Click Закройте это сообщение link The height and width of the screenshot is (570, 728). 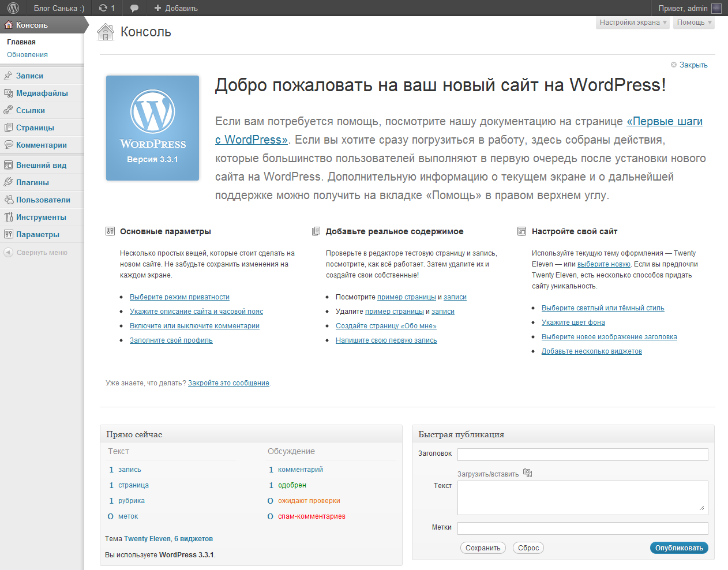(228, 383)
